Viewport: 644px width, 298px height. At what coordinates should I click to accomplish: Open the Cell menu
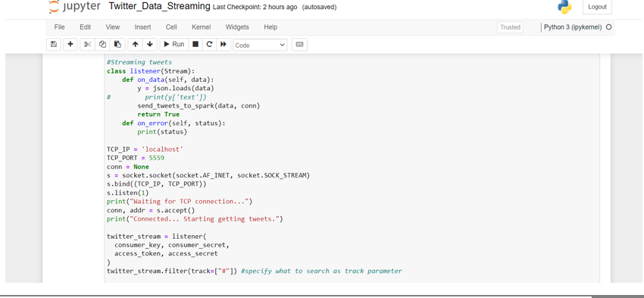tap(171, 27)
